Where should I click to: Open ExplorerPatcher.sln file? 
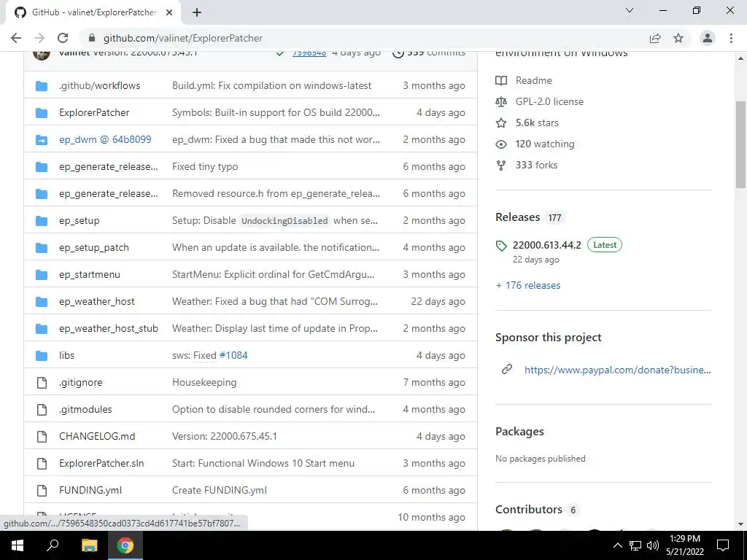101,463
